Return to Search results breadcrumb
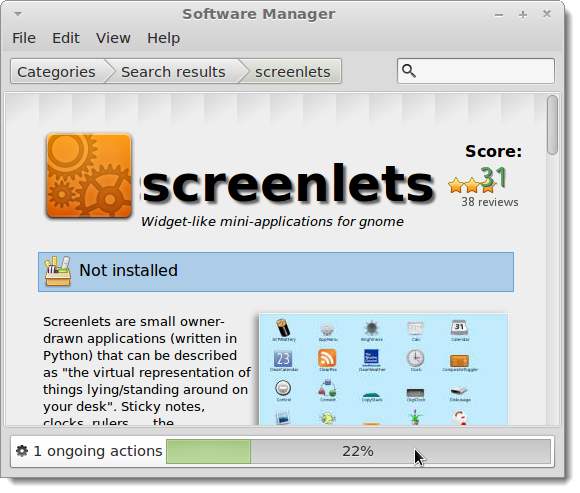Image resolution: width=580 pixels, height=493 pixels. pyautogui.click(x=173, y=71)
